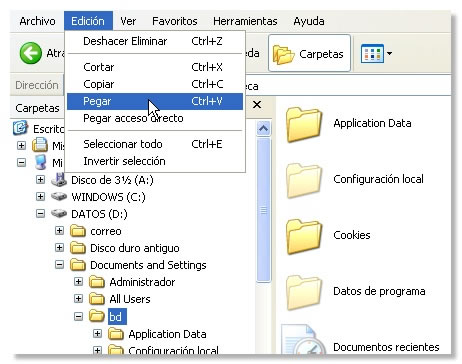
Task: Select Disco duro antiguo folder icon
Action: coord(78,248)
